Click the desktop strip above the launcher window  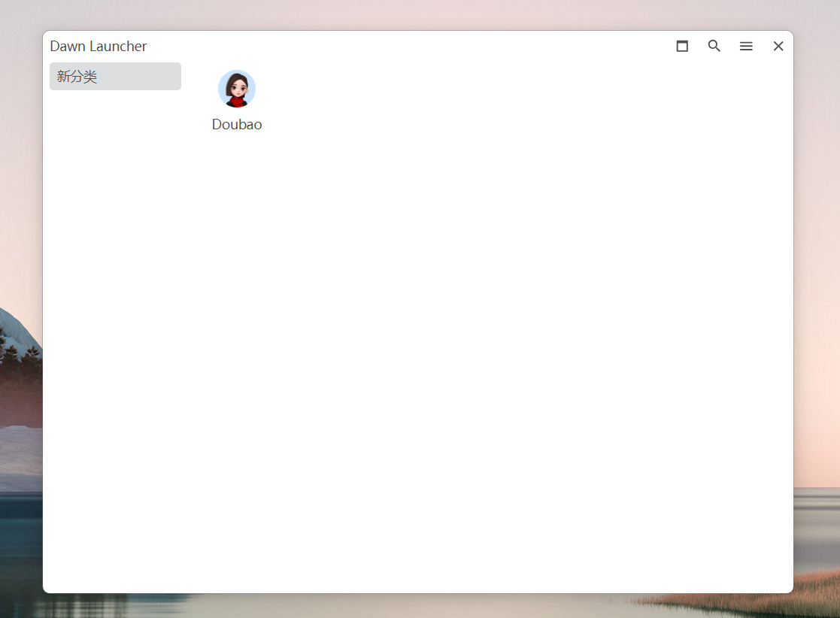coord(414,15)
